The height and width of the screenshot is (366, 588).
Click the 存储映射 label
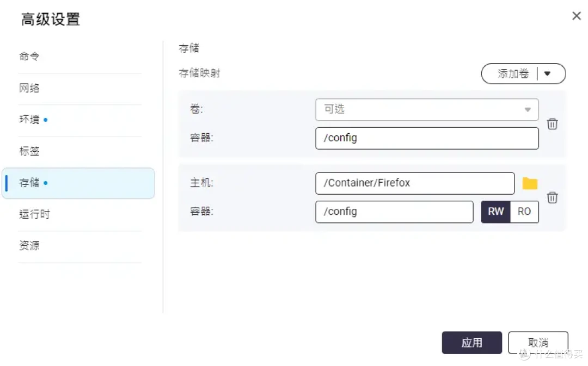click(199, 73)
